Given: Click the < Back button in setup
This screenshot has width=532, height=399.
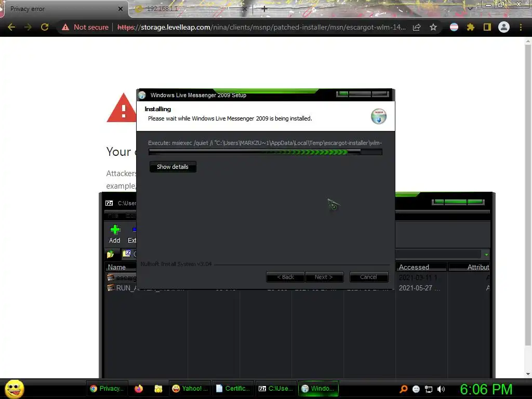Looking at the screenshot, I should (x=285, y=277).
